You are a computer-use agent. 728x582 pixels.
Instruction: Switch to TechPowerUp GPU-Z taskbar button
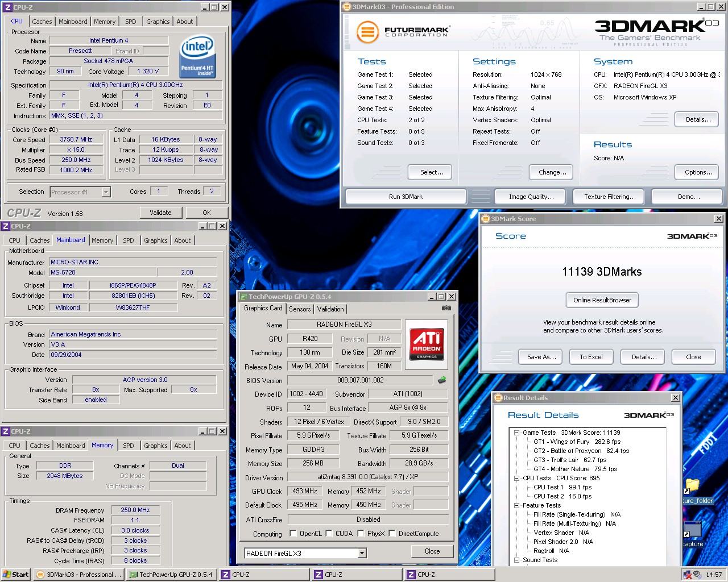tap(171, 575)
